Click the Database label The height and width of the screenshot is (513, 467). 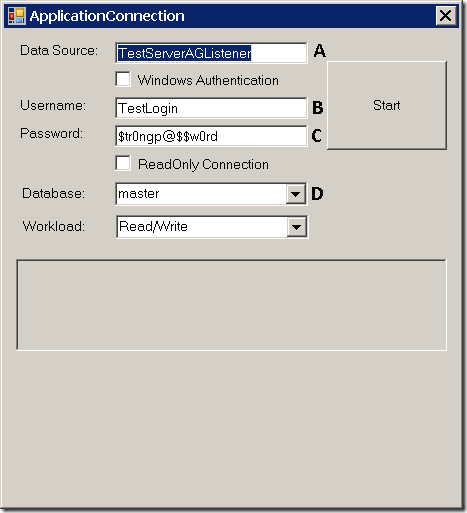53,193
